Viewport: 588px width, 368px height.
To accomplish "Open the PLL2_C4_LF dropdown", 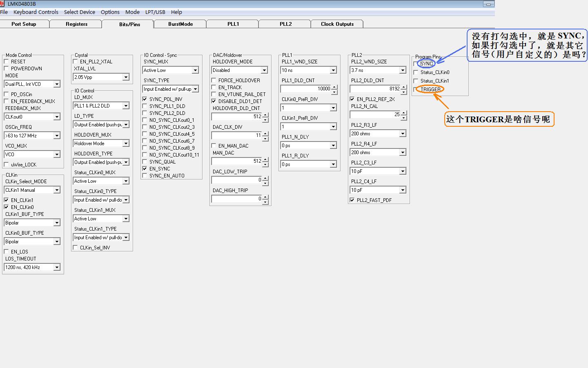I will pyautogui.click(x=378, y=190).
